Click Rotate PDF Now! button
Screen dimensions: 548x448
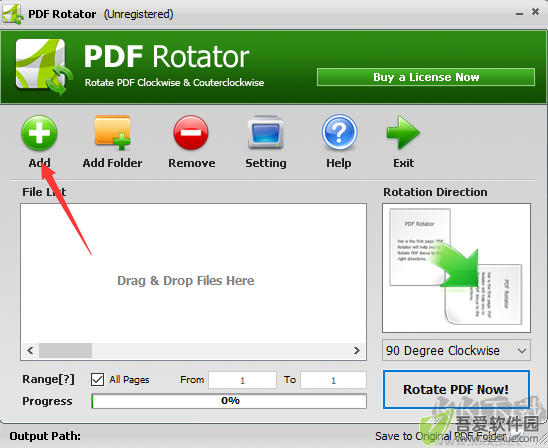pos(456,389)
